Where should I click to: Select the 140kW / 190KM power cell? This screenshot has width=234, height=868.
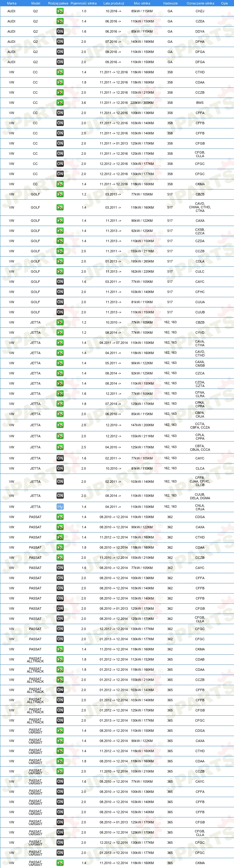tap(142, 42)
